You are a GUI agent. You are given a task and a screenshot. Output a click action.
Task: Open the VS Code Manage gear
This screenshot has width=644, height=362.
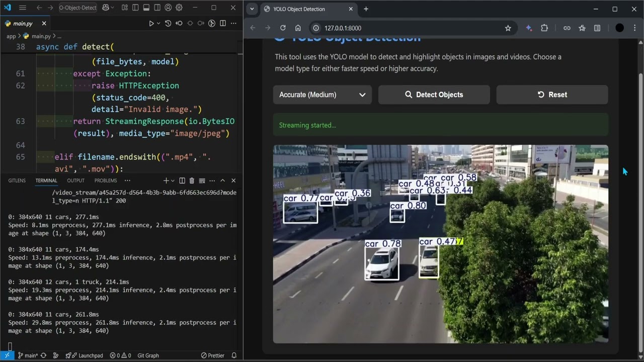pos(179,8)
